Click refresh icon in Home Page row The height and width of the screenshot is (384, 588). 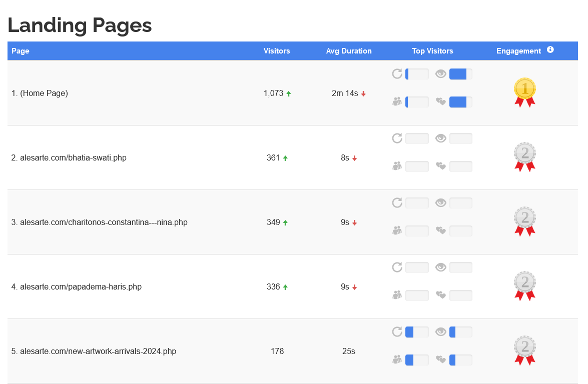click(x=397, y=74)
